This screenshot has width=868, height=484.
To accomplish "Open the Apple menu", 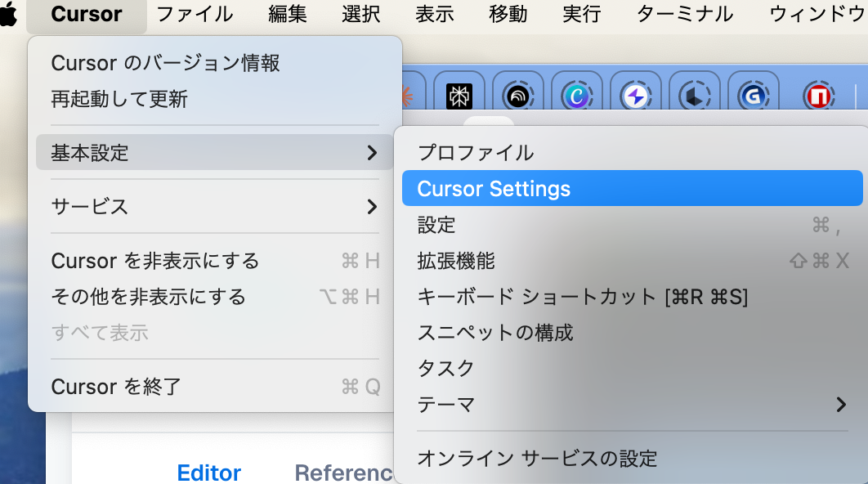I will pos(8,14).
